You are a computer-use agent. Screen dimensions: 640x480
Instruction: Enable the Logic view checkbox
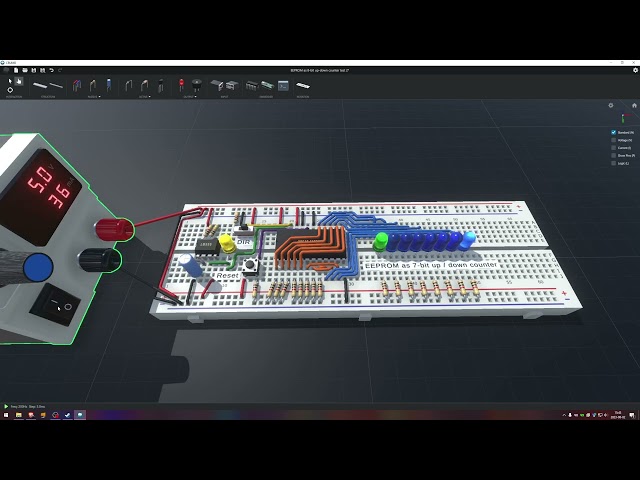click(613, 163)
